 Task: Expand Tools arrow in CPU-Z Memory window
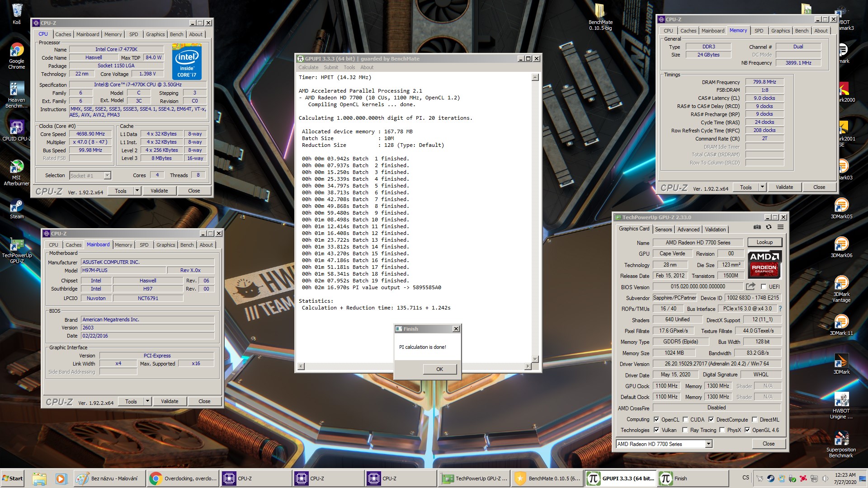(x=762, y=187)
